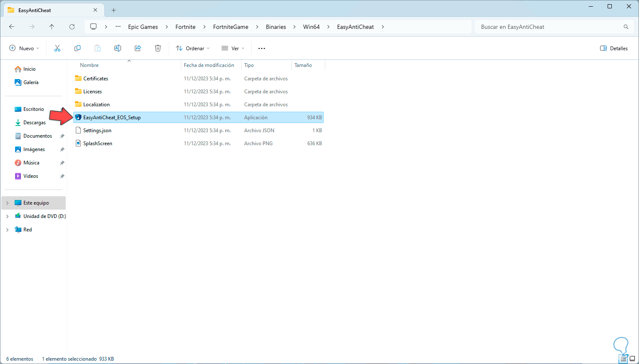This screenshot has height=364, width=639.
Task: Open the Ordenar sort dropdown
Action: tap(193, 49)
